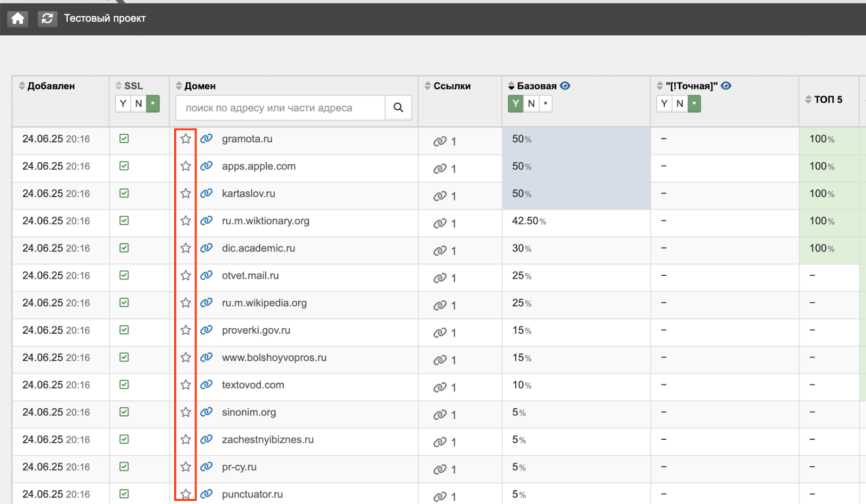This screenshot has width=866, height=504.
Task: Open the link icon beside kartaslov.ru
Action: [x=206, y=193]
